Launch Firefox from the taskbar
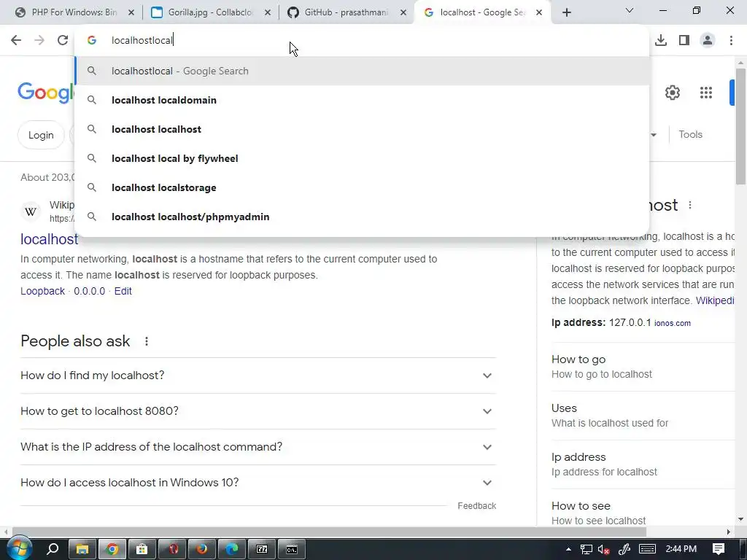This screenshot has width=747, height=560. point(202,549)
